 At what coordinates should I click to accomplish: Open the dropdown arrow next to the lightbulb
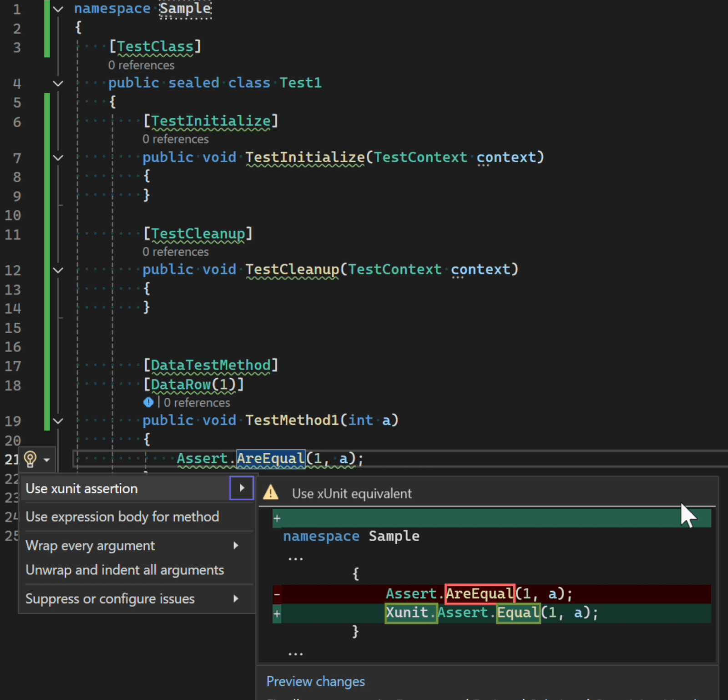(x=47, y=460)
